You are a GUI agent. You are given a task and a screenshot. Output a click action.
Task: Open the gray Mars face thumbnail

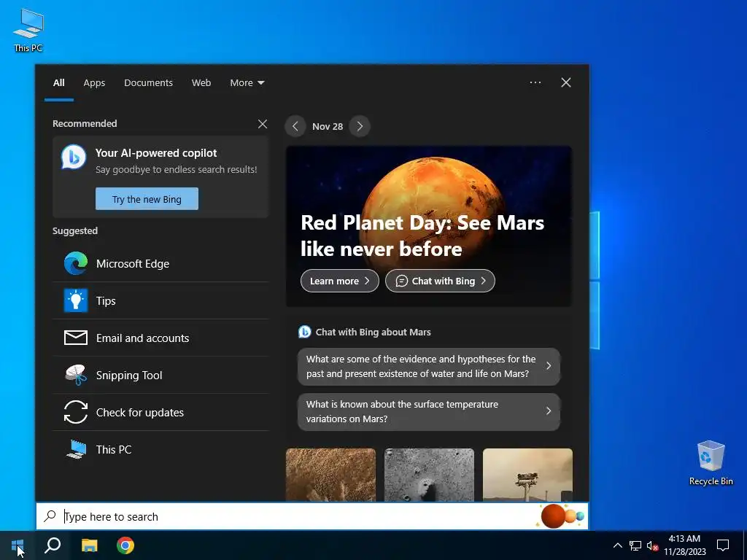[429, 475]
